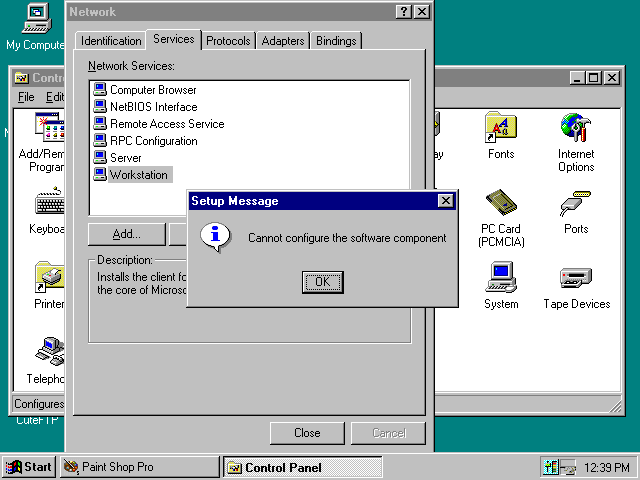
Task: Switch to Paint Shop Pro taskbar button
Action: click(140, 467)
